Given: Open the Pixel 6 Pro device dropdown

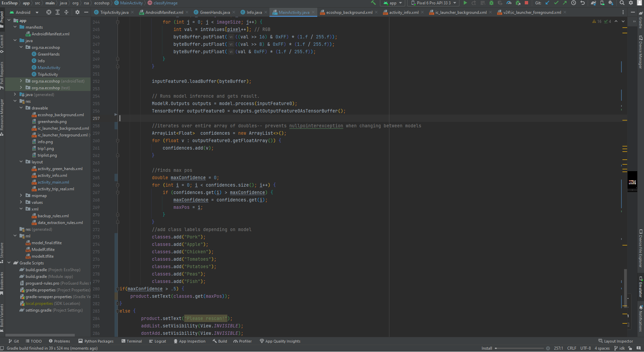Looking at the screenshot, I should (434, 3).
